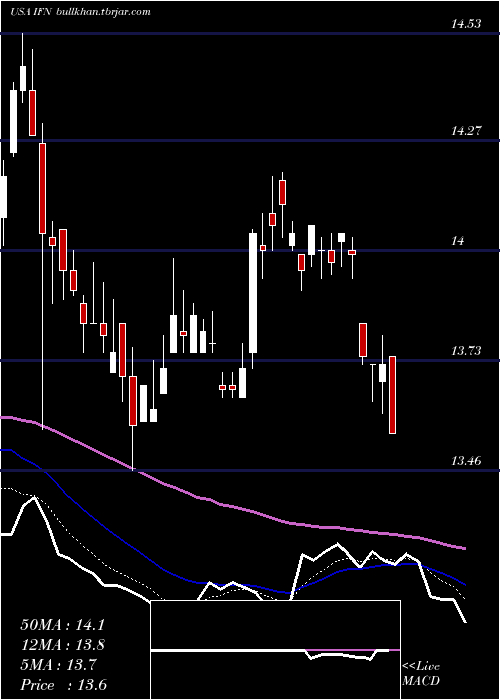Click the 14.53 price level label

[466, 24]
